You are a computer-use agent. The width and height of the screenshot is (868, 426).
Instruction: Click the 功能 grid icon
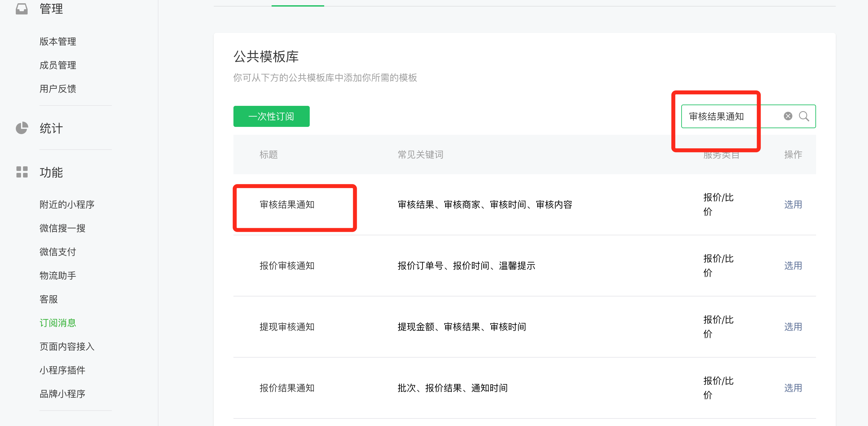(x=22, y=172)
